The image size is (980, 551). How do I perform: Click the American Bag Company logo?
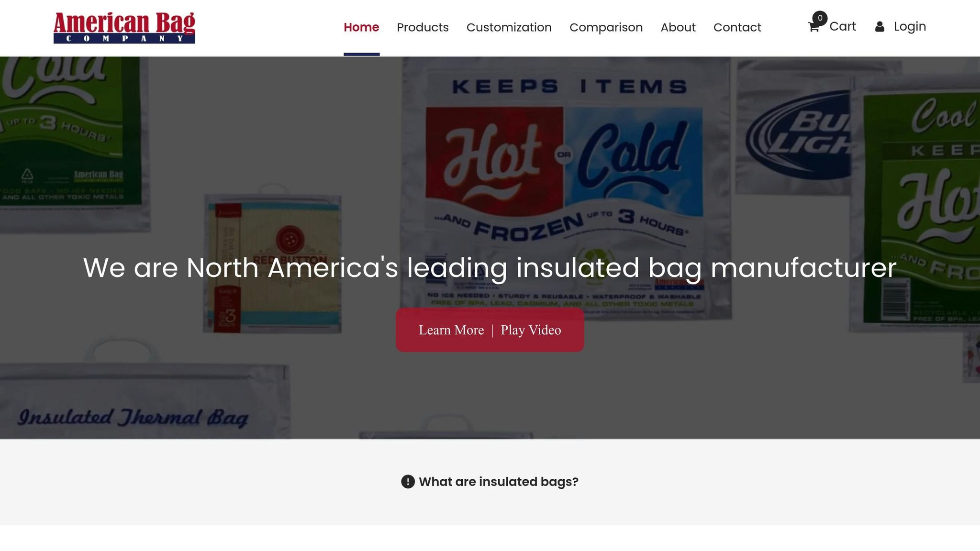[x=124, y=28]
